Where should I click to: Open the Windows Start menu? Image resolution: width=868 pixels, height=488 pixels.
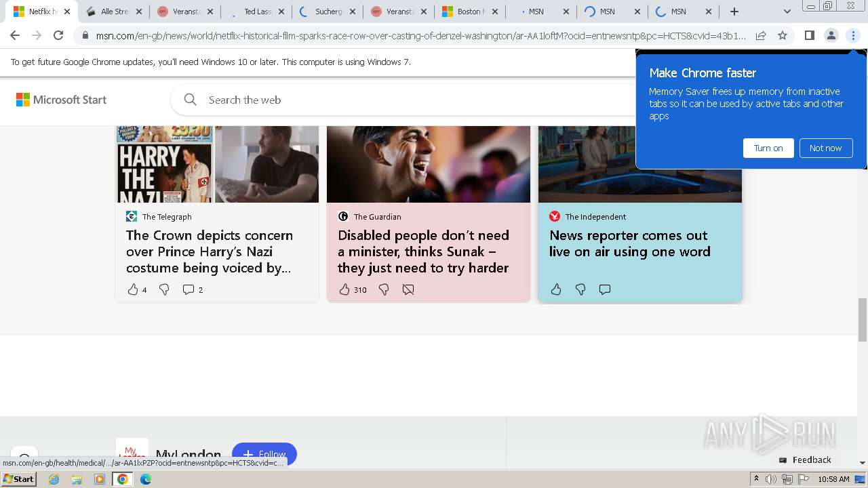(x=18, y=479)
